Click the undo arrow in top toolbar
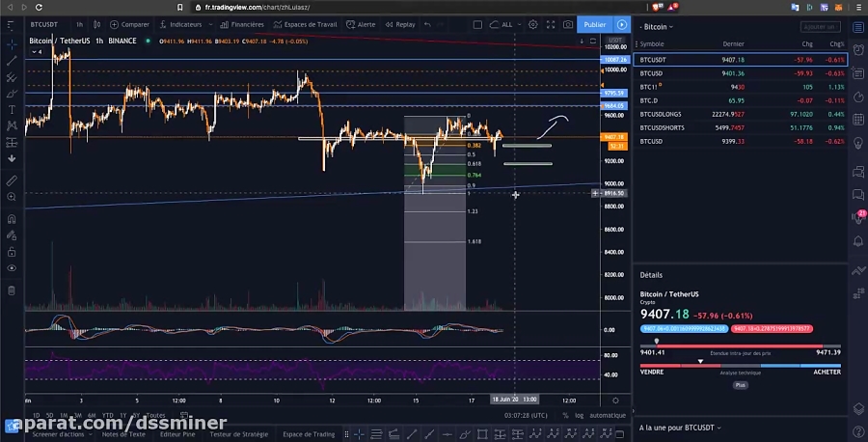Viewport: 868px width, 442px height. coord(427,24)
